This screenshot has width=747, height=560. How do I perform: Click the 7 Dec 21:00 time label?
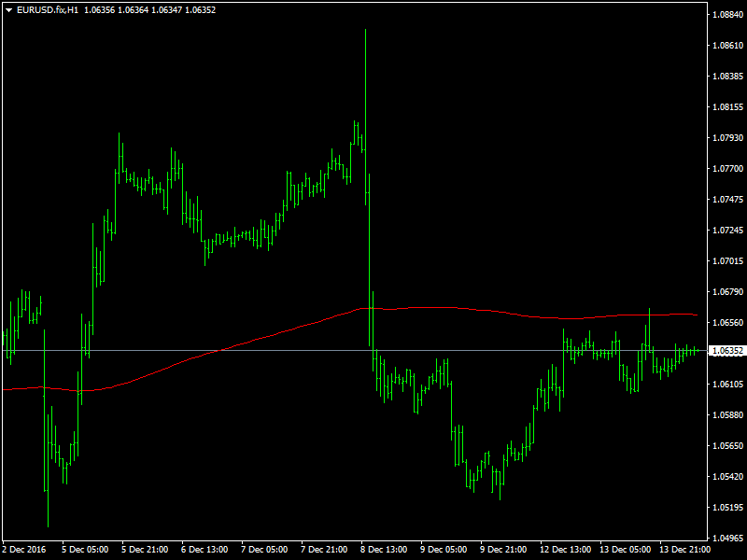coord(324,550)
